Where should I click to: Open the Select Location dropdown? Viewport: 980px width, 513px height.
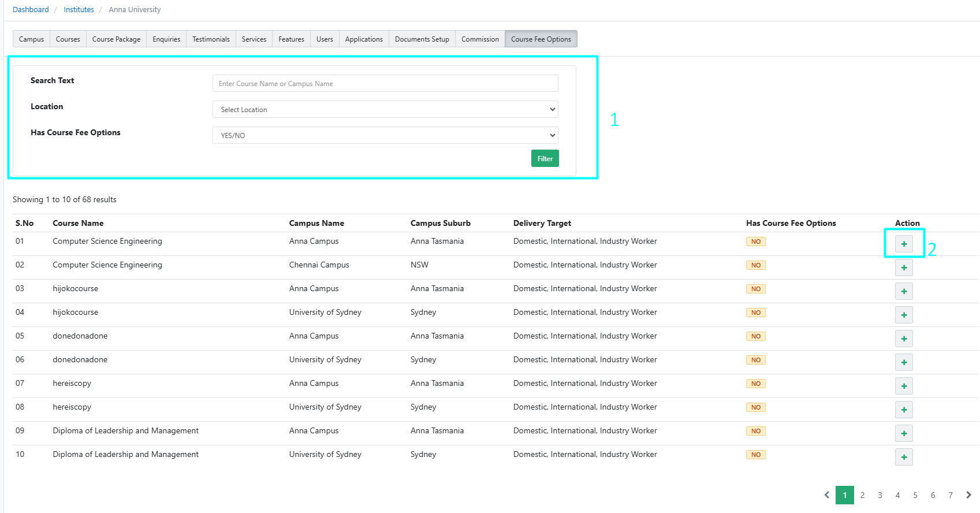click(x=385, y=110)
